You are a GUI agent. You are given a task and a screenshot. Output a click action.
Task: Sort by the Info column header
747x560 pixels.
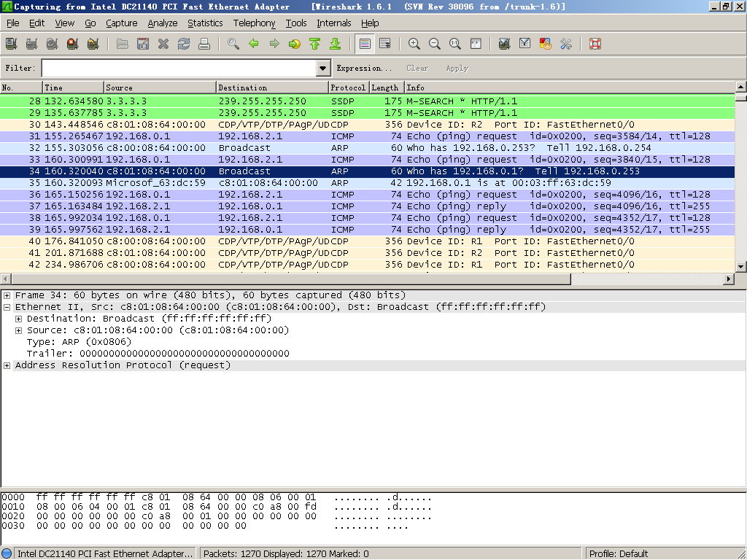[x=569, y=87]
